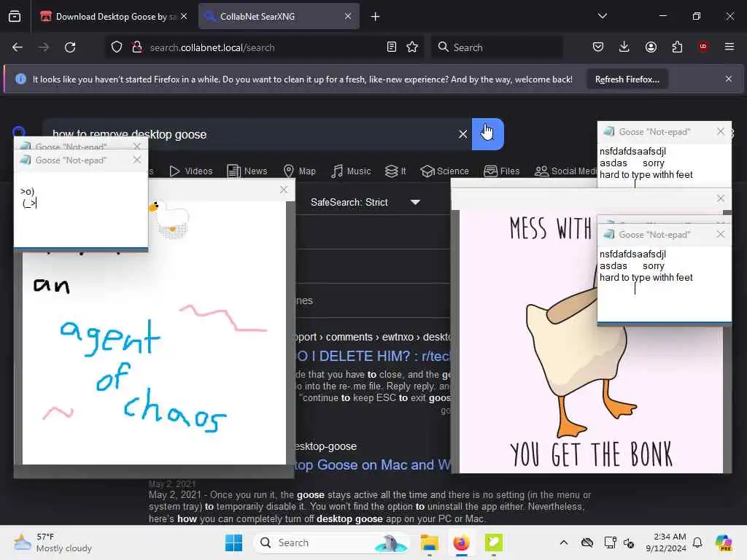Image resolution: width=747 pixels, height=560 pixels.
Task: Close the MESS WITH goose meme window
Action: (720, 198)
